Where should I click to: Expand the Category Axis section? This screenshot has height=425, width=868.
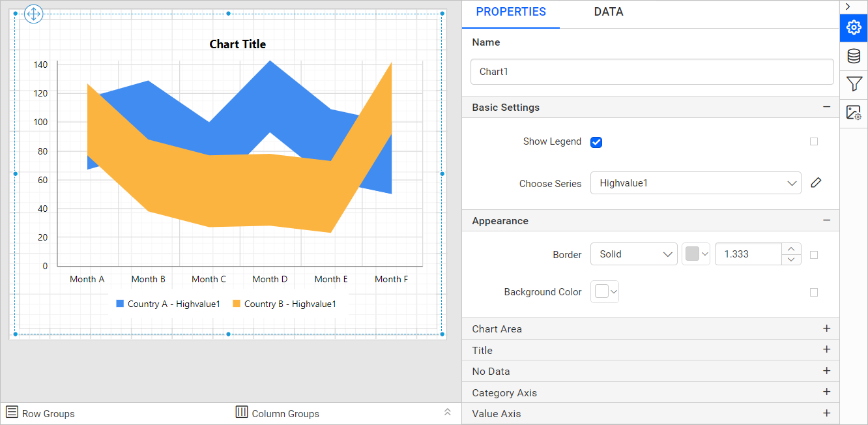827,392
